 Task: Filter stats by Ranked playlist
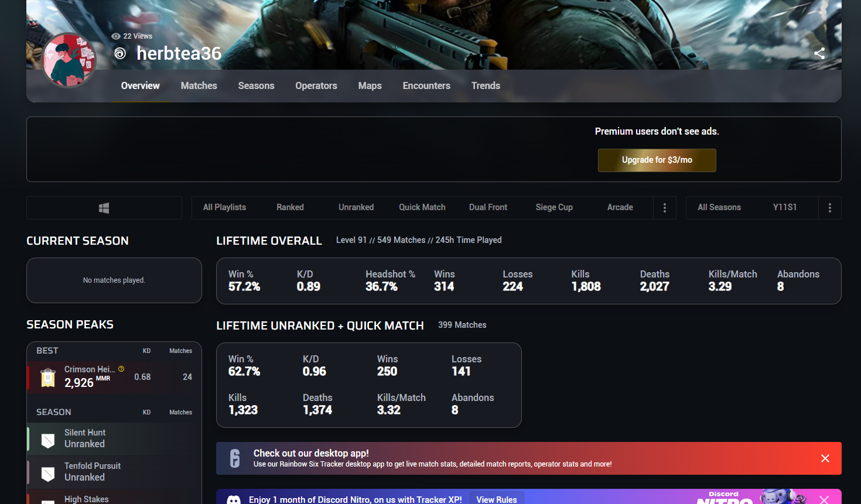coord(290,207)
